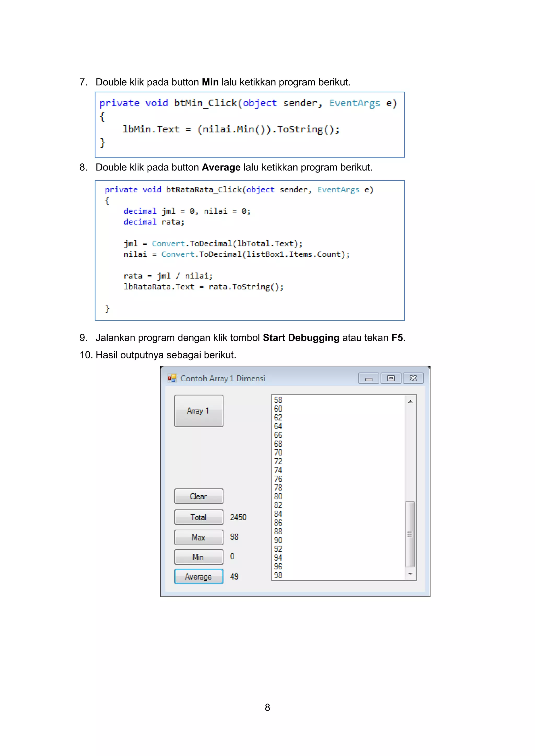The width and height of the screenshot is (535, 756).
Task: Click the form's title bar icon
Action: (172, 378)
